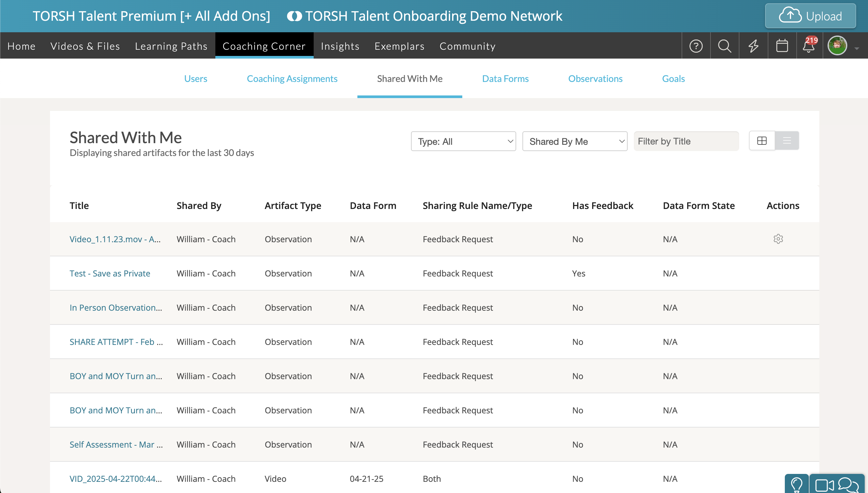Click gear icon in Video_1.11.23 row
The image size is (868, 493).
(x=778, y=239)
